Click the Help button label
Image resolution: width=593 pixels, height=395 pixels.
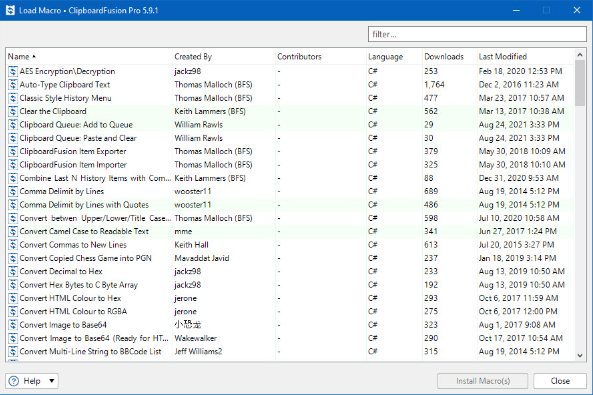(32, 381)
